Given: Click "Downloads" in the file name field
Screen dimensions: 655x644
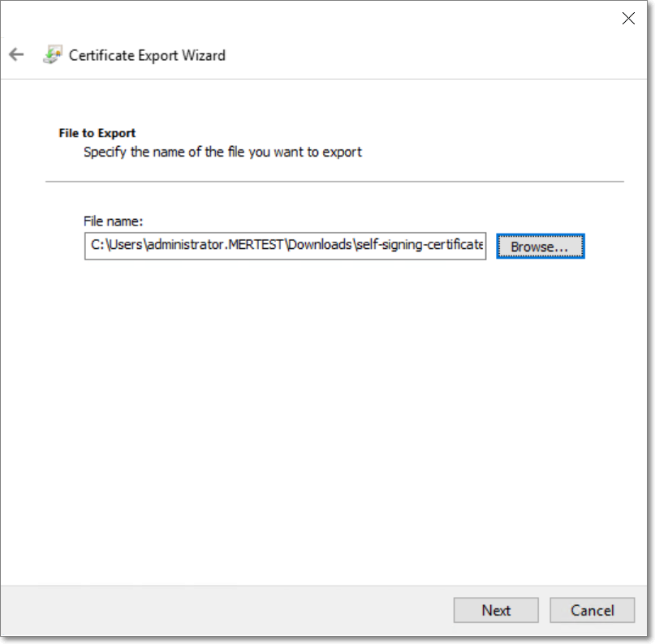Looking at the screenshot, I should (321, 246).
